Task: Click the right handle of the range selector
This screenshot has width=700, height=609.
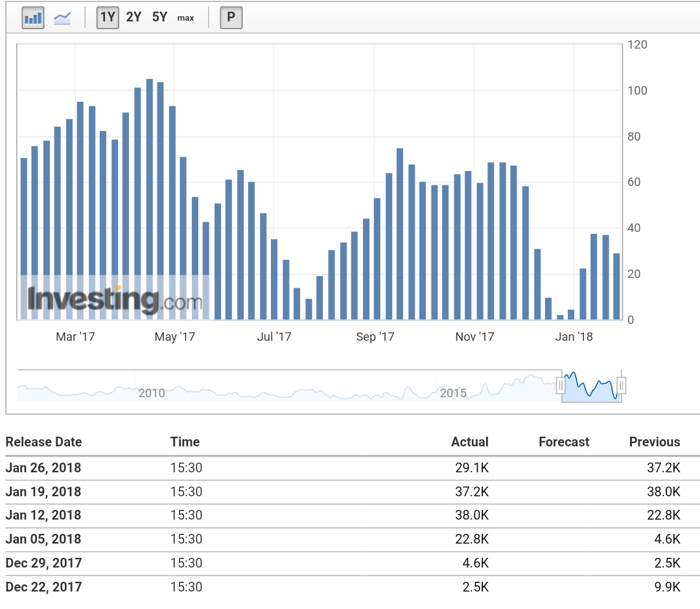Action: (x=620, y=384)
